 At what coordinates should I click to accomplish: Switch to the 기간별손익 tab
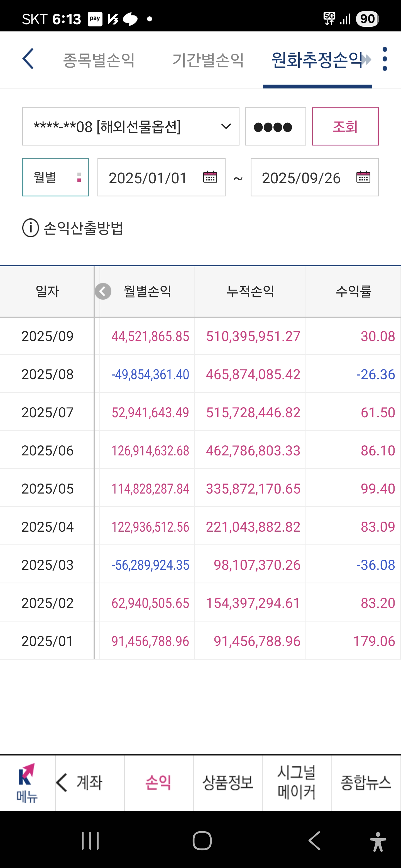208,60
